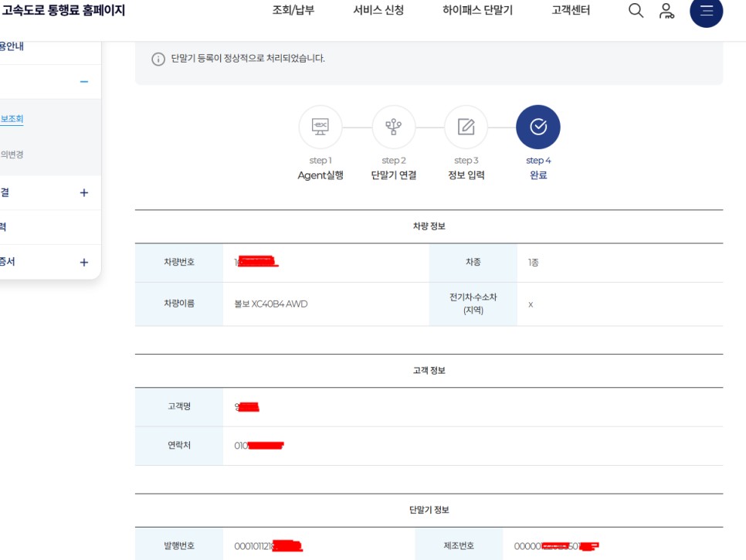Click the 단말기 연결 step 2 icon
Image resolution: width=746 pixels, height=560 pixels.
(393, 127)
